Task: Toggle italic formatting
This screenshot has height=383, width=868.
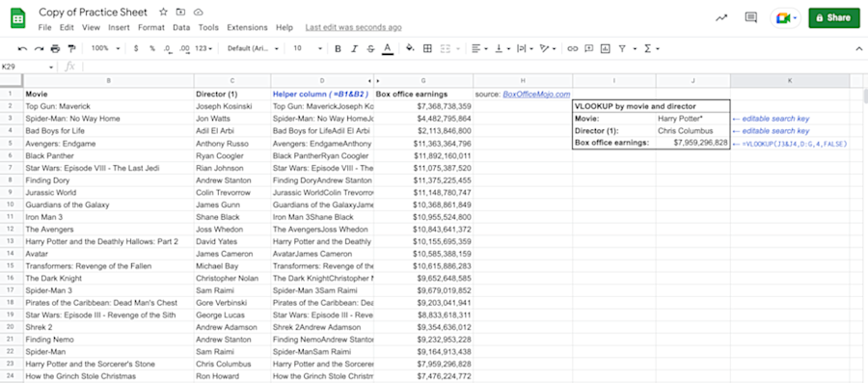Action: coord(354,48)
